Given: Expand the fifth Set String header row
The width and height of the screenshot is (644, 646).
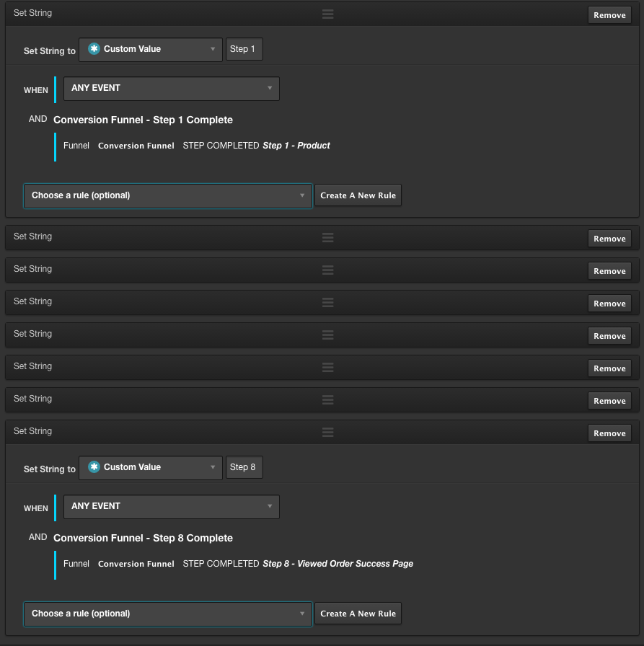Looking at the screenshot, I should (33, 334).
